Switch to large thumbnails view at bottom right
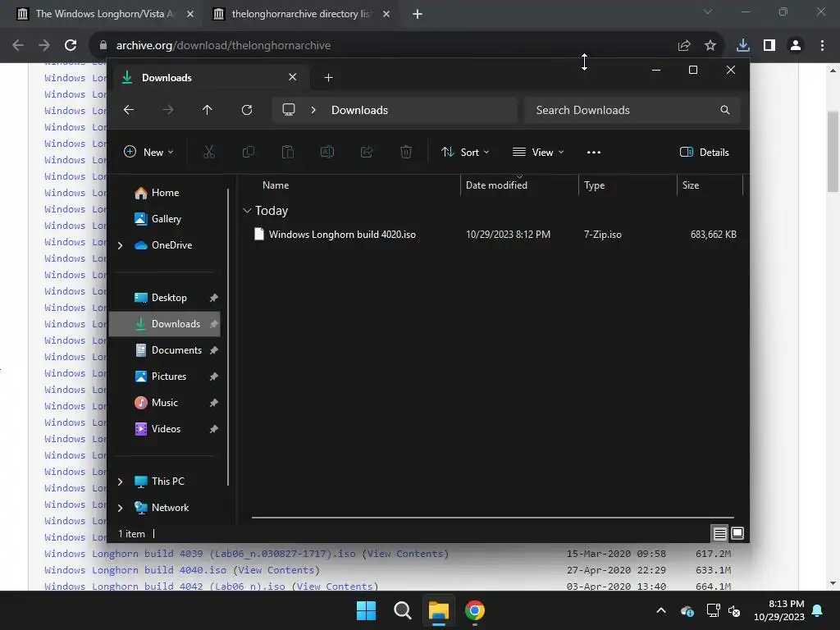The width and height of the screenshot is (840, 630). (x=737, y=533)
